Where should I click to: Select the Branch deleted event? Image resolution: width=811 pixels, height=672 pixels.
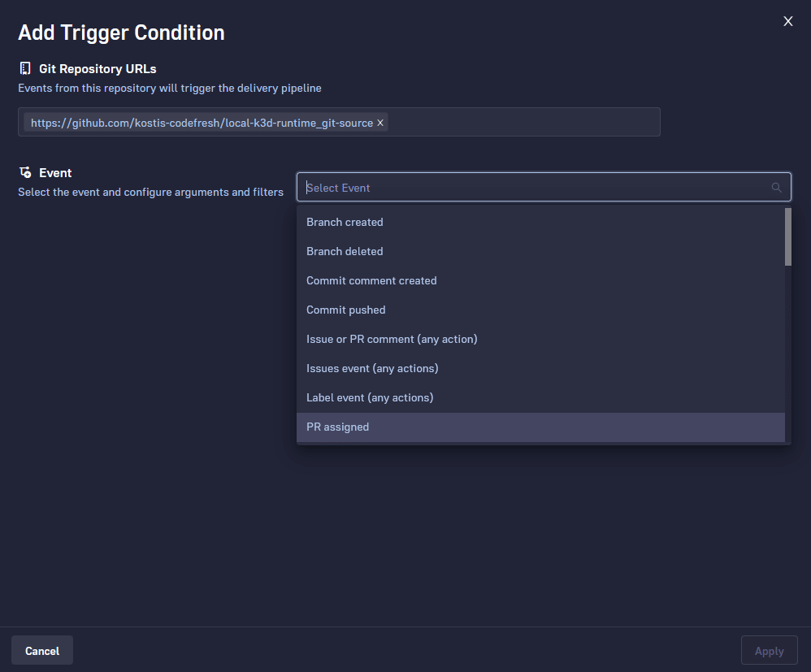pyautogui.click(x=345, y=251)
